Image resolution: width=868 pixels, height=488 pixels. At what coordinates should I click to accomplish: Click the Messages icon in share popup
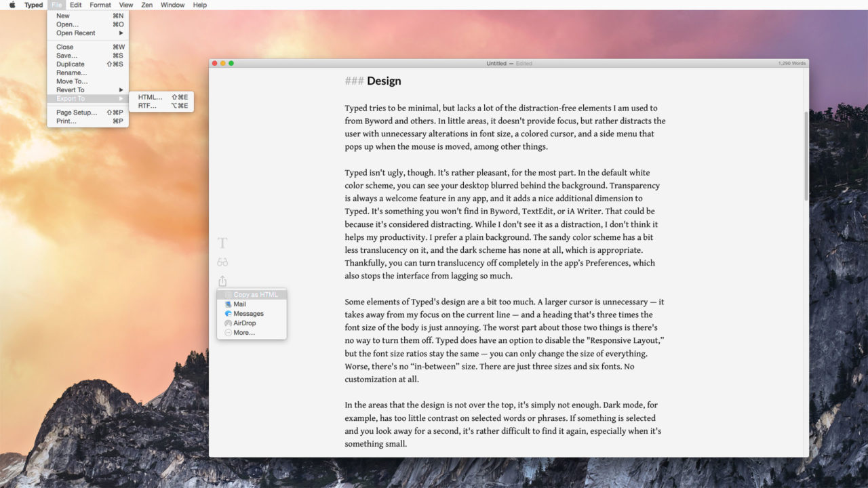point(228,314)
